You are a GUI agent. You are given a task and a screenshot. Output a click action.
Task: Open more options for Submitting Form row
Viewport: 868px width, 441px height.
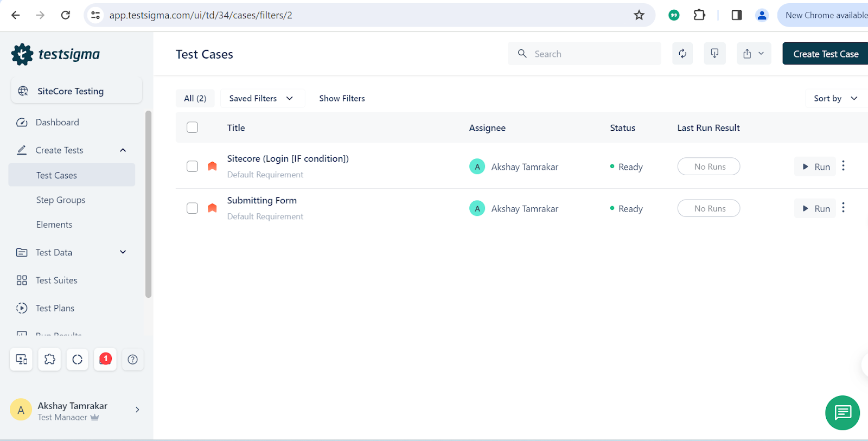(x=843, y=208)
